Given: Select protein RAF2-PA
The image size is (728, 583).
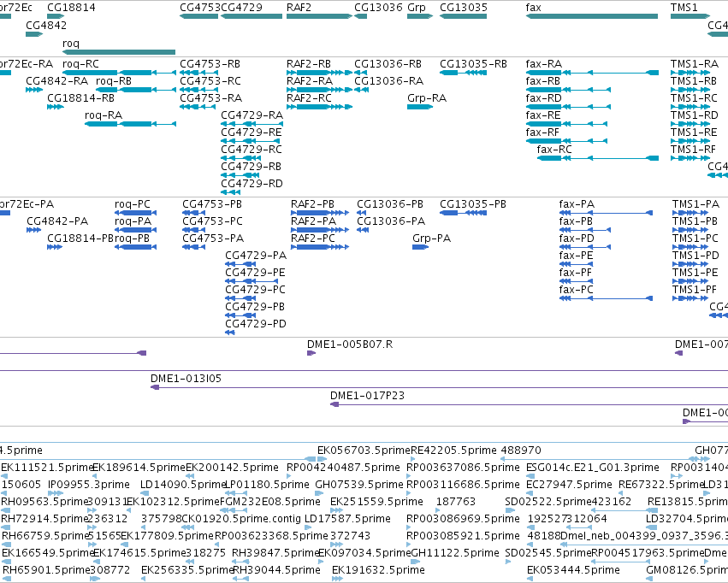Looking at the screenshot, I should [x=320, y=230].
